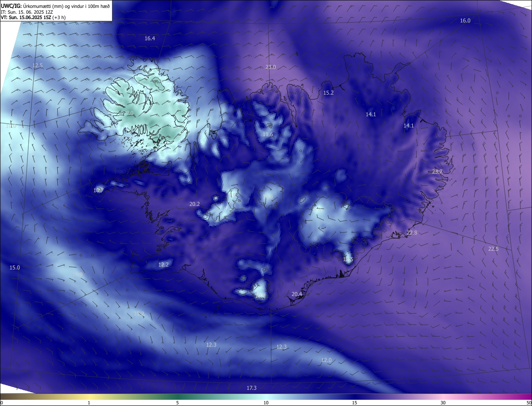This screenshot has width=532, height=406.
Task: Click the 20.4 value label on the south coast
Action: [x=297, y=294]
